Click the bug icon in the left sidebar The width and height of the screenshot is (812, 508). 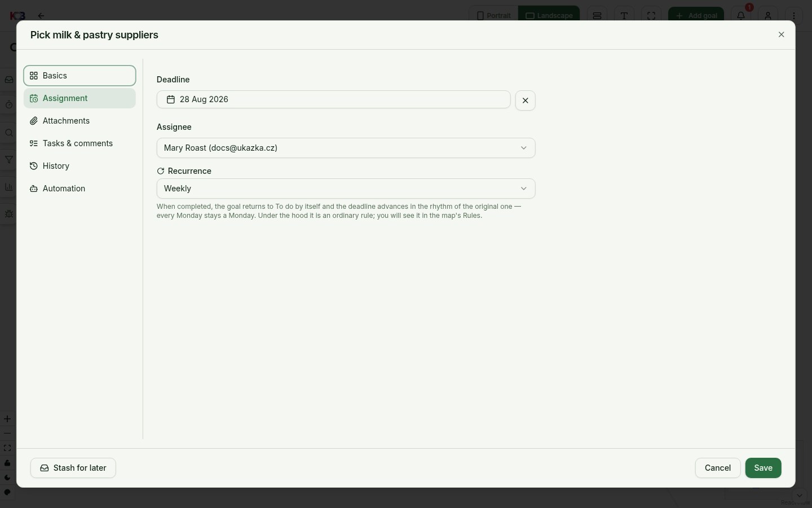coord(8,214)
